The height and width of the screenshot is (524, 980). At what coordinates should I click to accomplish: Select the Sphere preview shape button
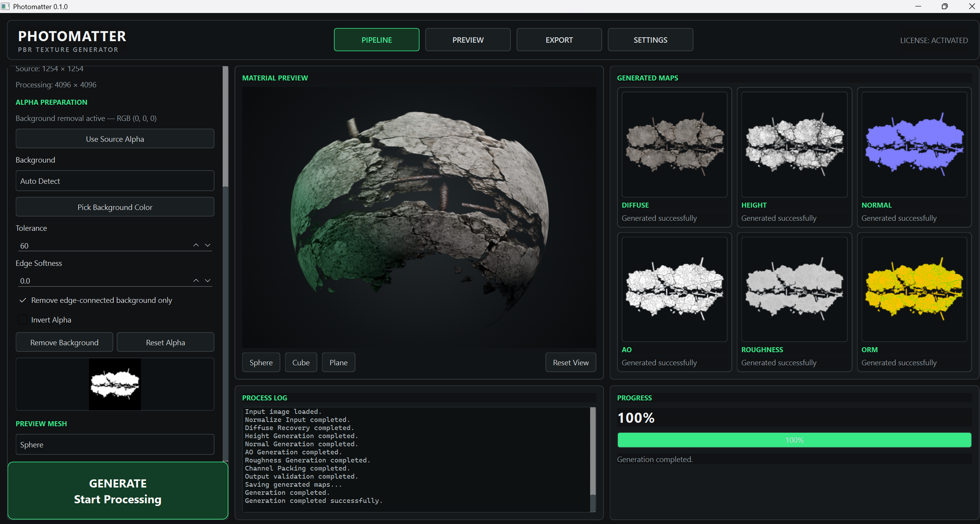(x=261, y=362)
